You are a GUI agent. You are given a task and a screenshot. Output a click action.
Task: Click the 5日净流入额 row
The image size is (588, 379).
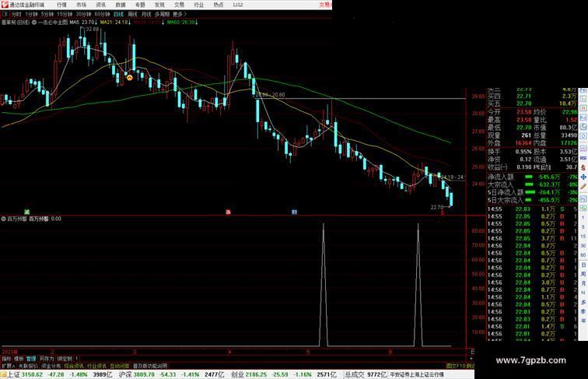click(x=533, y=192)
